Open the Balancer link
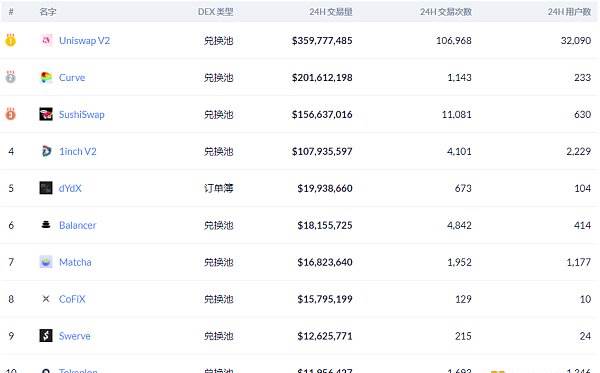The width and height of the screenshot is (600, 373). pyautogui.click(x=77, y=225)
